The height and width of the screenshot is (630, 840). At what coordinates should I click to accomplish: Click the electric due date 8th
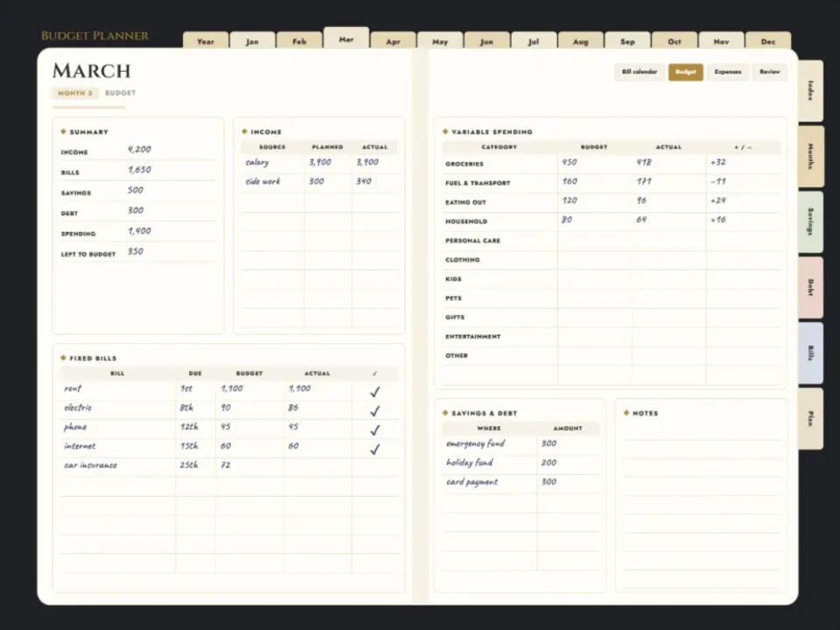(x=185, y=408)
